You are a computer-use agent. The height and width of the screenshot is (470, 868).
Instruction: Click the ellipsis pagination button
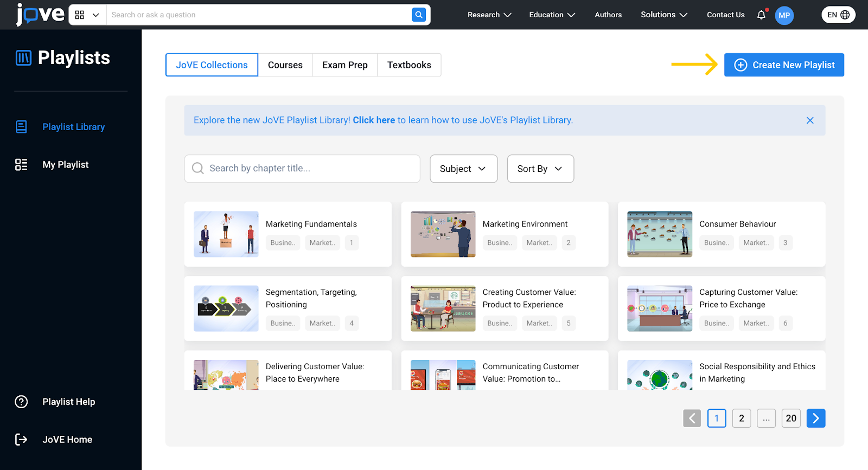click(x=766, y=418)
